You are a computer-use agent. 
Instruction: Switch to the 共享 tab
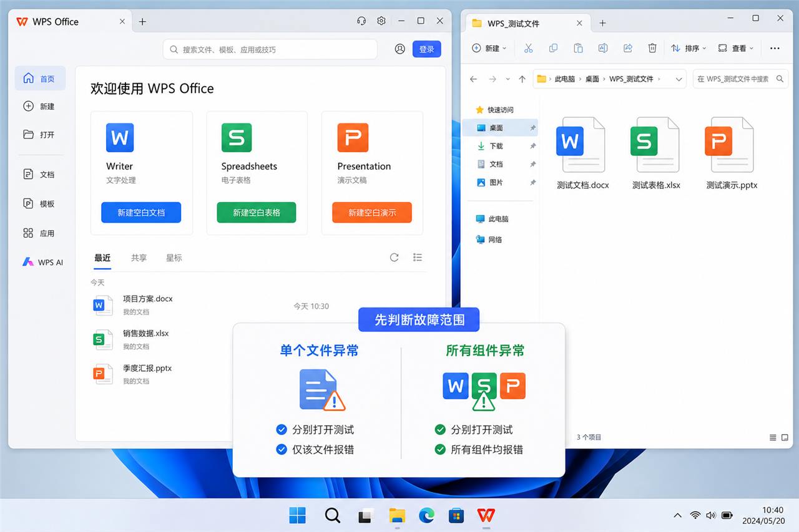139,258
